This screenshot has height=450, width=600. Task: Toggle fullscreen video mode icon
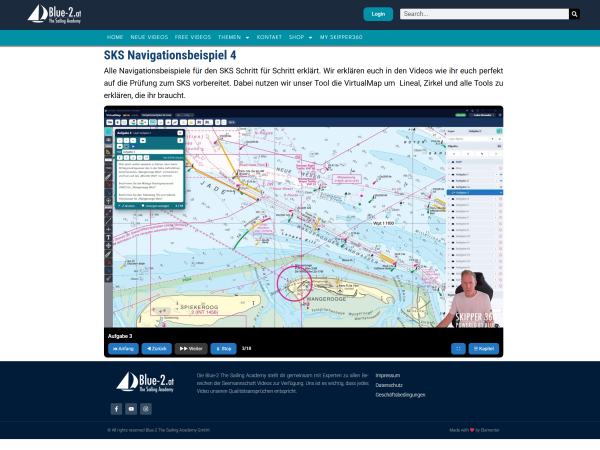click(458, 349)
